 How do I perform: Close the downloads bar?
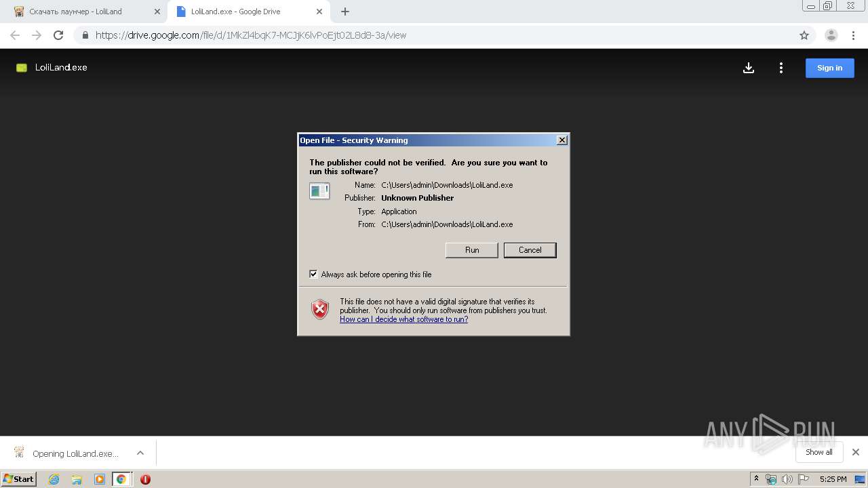(x=855, y=452)
